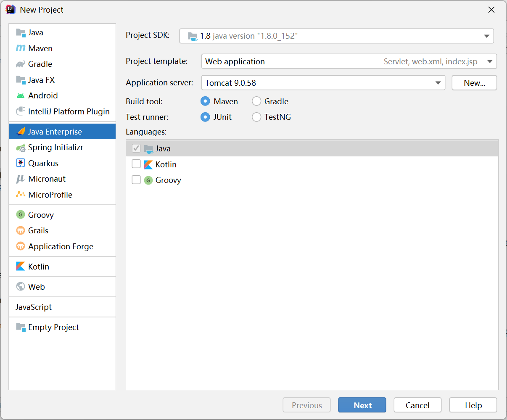Click 'IntelliJ Platform Plugin' label
The image size is (507, 420).
69,111
